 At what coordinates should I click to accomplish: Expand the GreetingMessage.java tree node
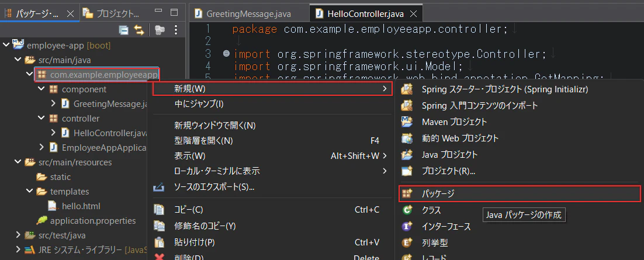click(53, 103)
